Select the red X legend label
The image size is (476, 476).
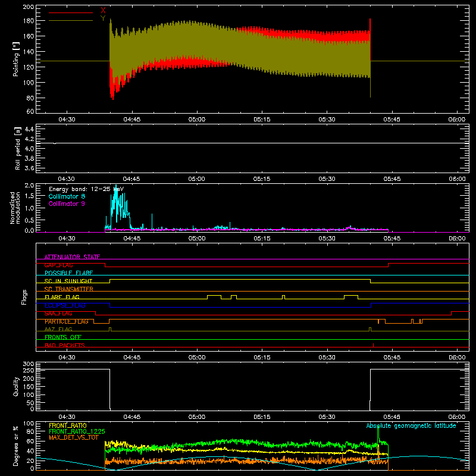pos(103,11)
